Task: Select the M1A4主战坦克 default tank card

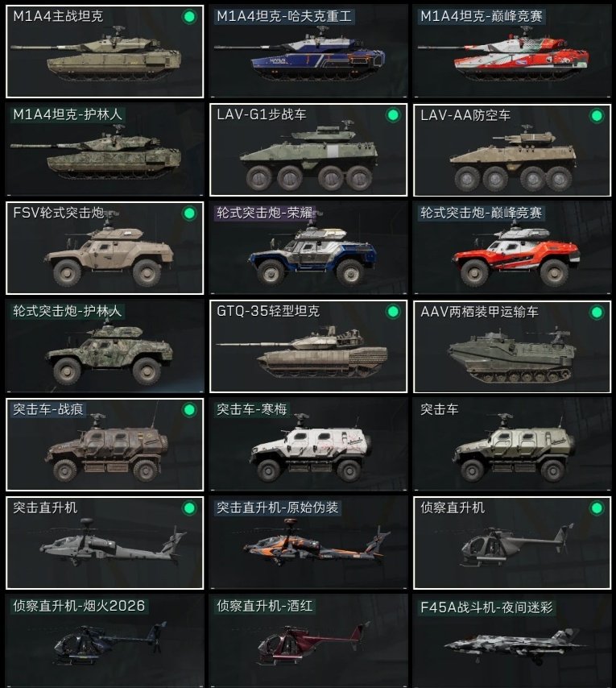Action: coord(105,52)
